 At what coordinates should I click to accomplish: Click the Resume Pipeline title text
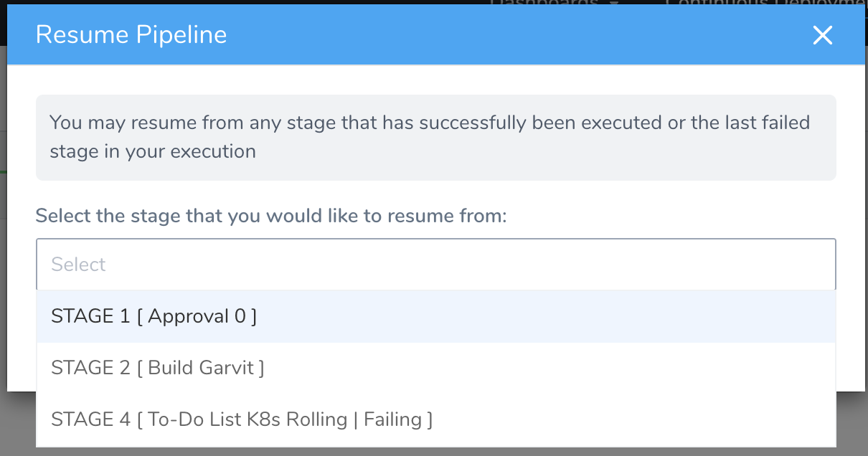coord(131,34)
